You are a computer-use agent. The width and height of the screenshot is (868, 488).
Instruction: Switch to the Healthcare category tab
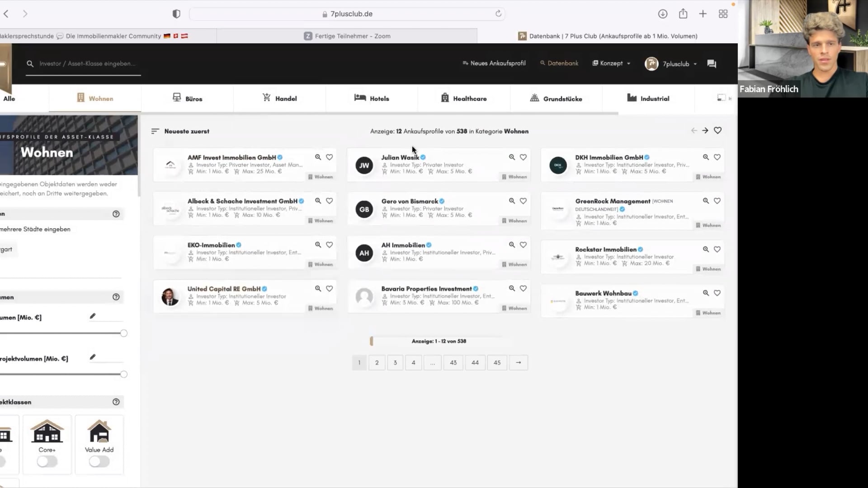click(x=464, y=98)
